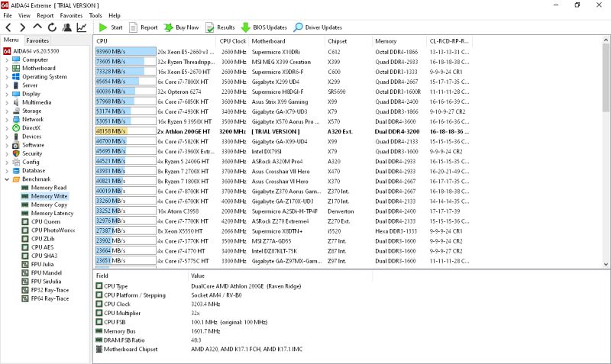Open the user profile icon in toolbar
This screenshot has width=611, height=364.
tap(67, 27)
